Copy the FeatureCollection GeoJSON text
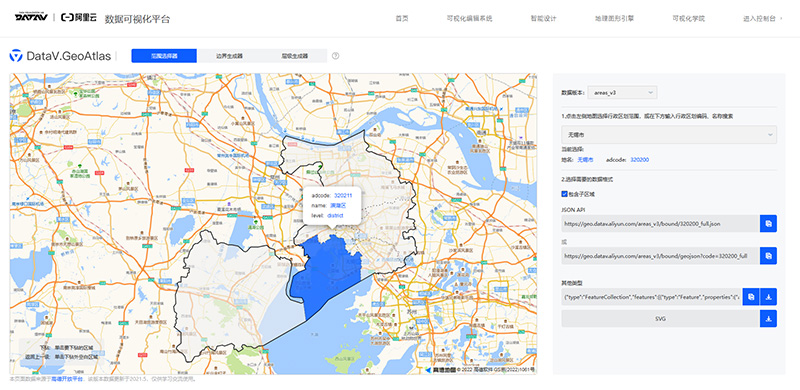This screenshot has width=800, height=390. pyautogui.click(x=751, y=297)
